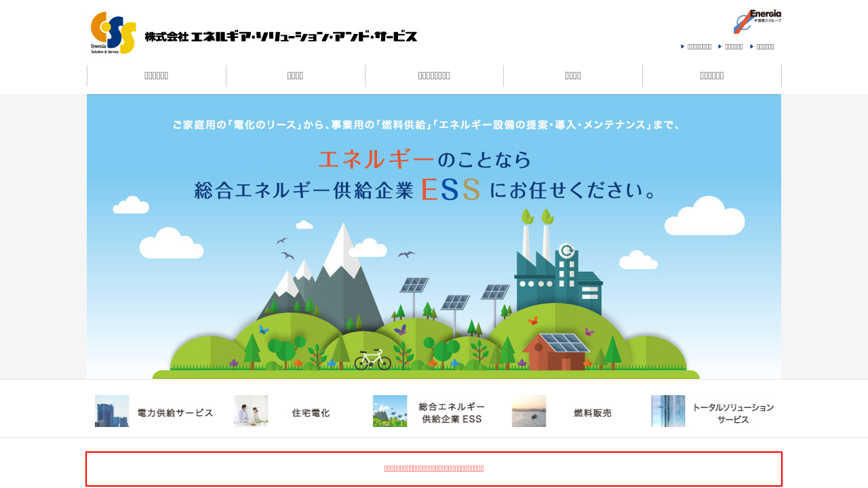This screenshot has width=868, height=488.
Task: Select the last item in the main navigation bar
Action: pyautogui.click(x=711, y=76)
